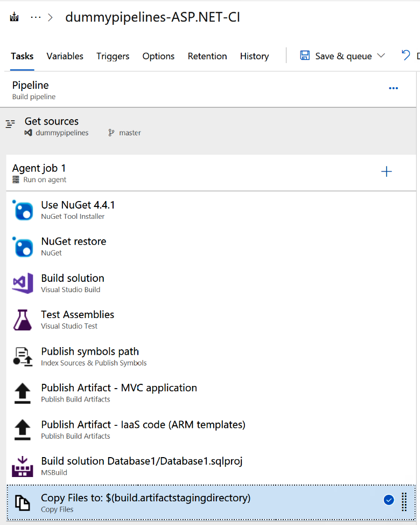This screenshot has height=525, width=420.
Task: Click the Test Assemblies flask icon
Action: [23, 320]
